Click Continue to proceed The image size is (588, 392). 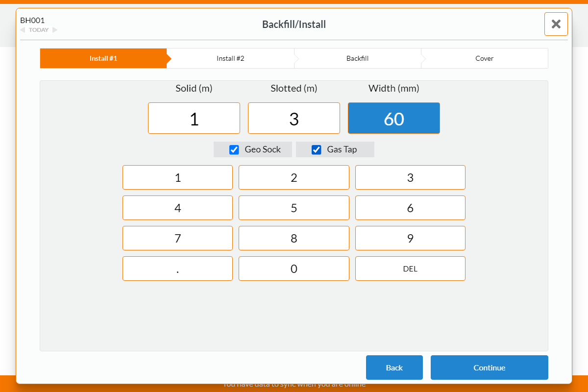[489, 367]
